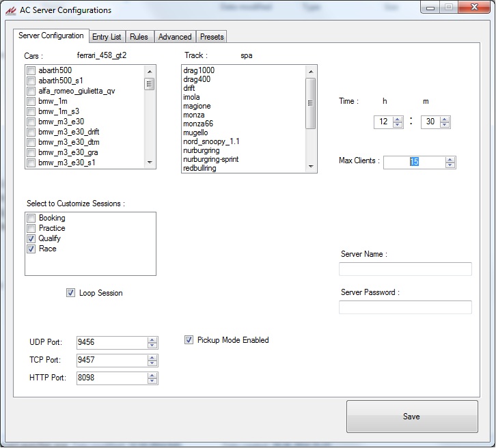
Task: Select the monza track in list
Action: click(194, 115)
